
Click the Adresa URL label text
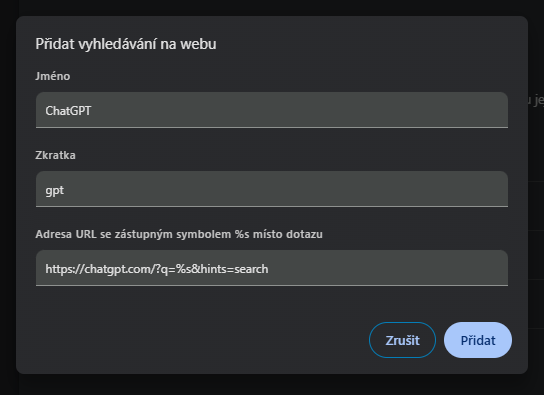[x=179, y=234]
